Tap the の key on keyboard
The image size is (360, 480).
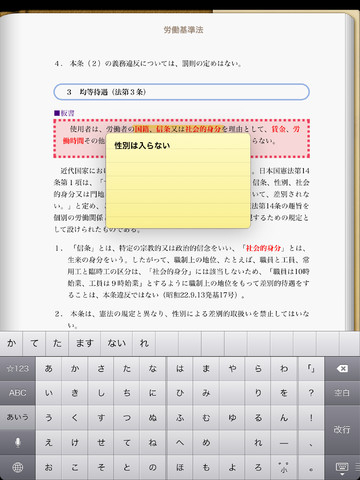click(x=153, y=468)
